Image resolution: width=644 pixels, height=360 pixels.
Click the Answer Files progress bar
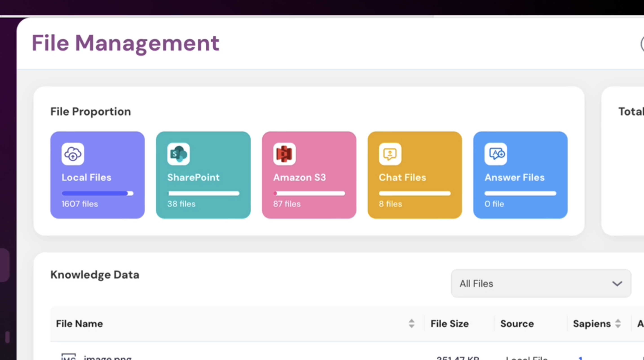point(520,193)
